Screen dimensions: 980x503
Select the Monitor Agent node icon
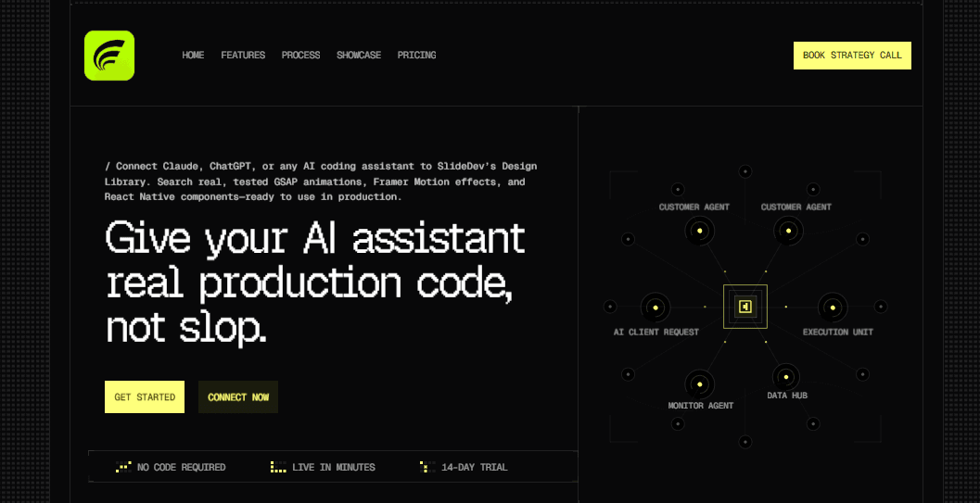point(699,384)
